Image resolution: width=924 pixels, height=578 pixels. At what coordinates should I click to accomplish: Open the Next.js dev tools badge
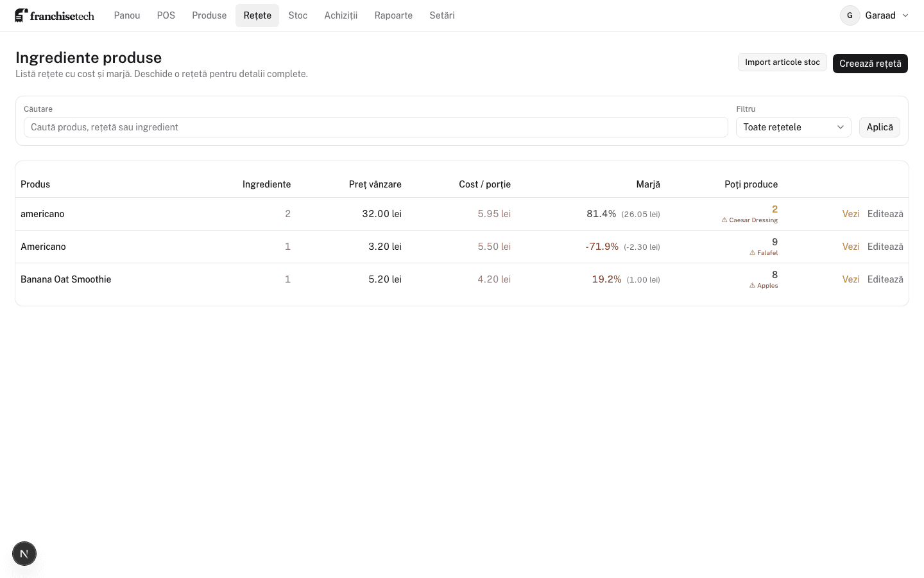[x=24, y=554]
